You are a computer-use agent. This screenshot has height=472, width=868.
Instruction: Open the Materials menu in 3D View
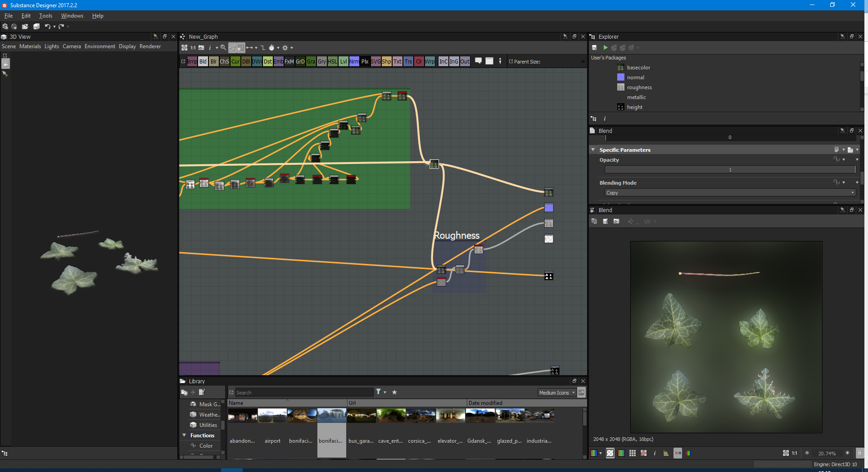[x=30, y=46]
